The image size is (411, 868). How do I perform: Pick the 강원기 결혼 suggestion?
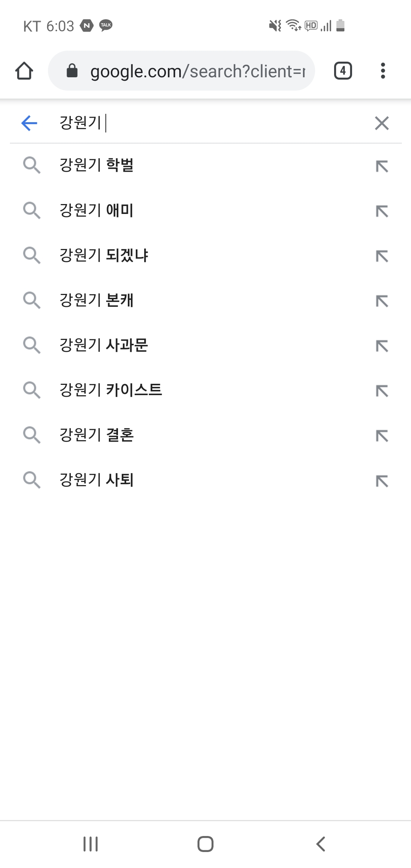[x=97, y=435]
